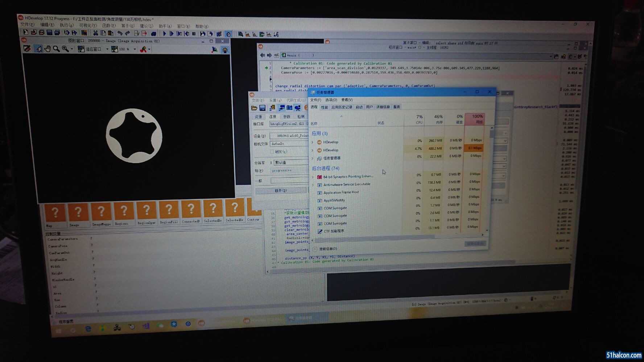Click the clear graphics window pencil icon
Screen dimensions: 644x362
tap(27, 49)
